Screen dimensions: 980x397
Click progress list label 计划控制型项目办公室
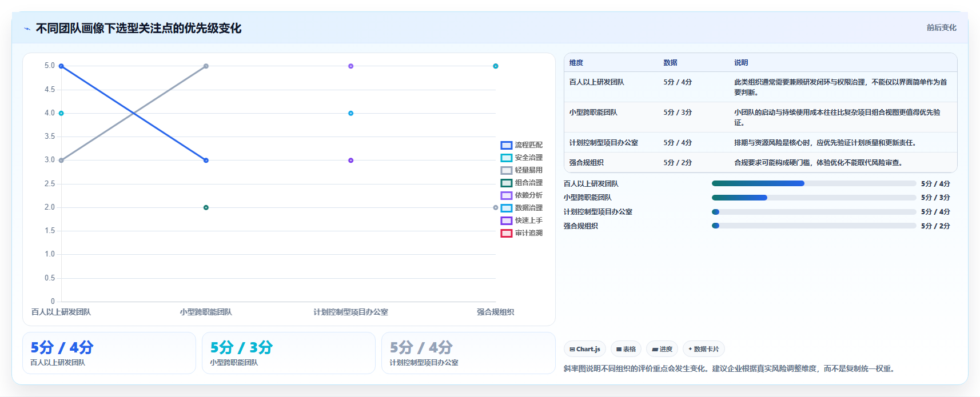pos(597,212)
